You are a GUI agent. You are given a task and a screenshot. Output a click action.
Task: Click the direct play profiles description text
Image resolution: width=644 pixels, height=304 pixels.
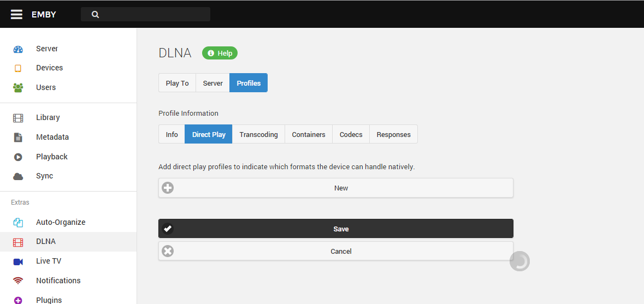coord(287,167)
